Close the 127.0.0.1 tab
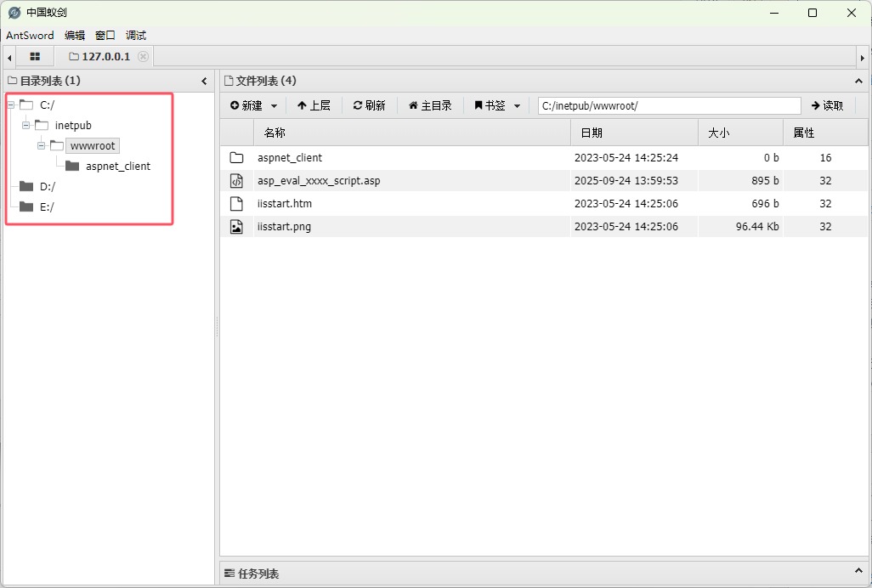 coord(143,57)
